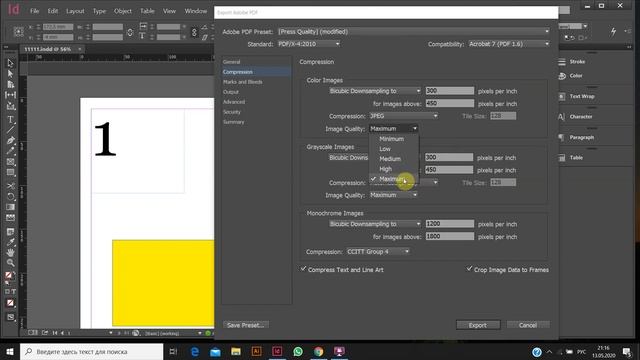640x360 pixels.
Task: Open the File menu
Action: coord(35,11)
